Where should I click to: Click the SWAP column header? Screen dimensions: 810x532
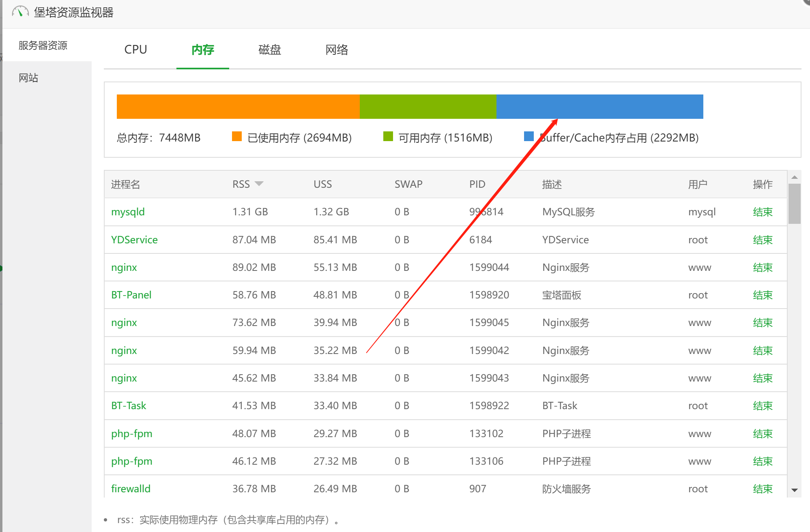[x=408, y=184]
